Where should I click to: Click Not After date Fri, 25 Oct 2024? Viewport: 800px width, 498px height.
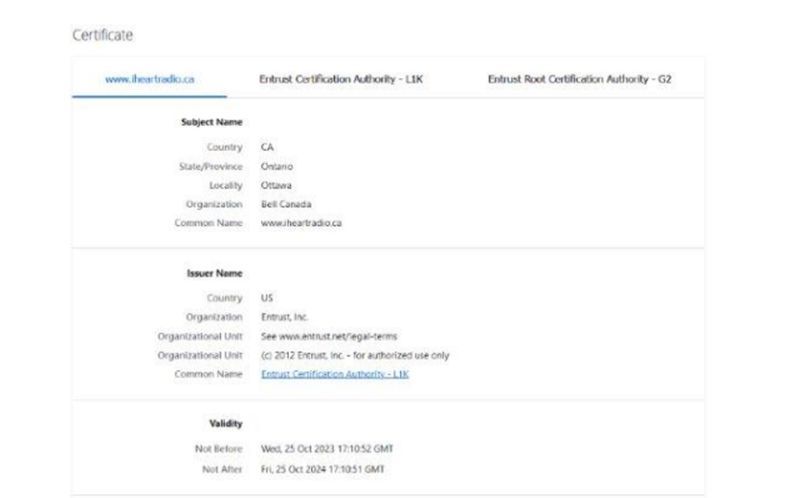coord(322,469)
